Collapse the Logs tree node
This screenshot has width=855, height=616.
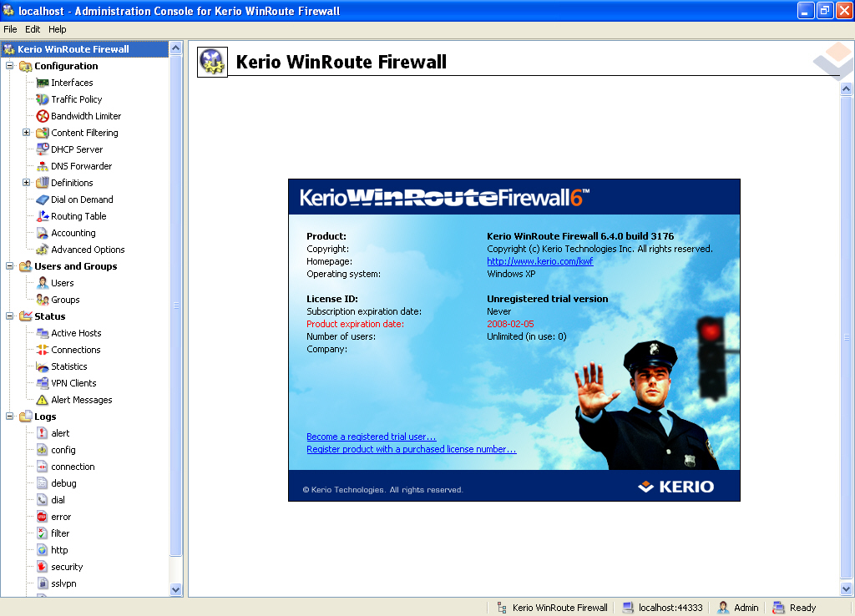(x=9, y=416)
